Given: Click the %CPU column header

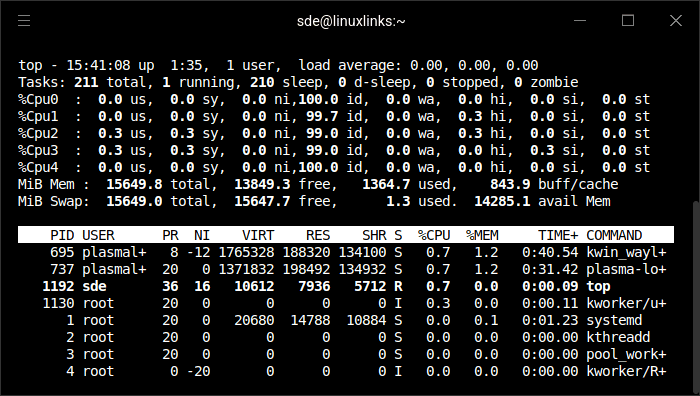Looking at the screenshot, I should pos(434,235).
